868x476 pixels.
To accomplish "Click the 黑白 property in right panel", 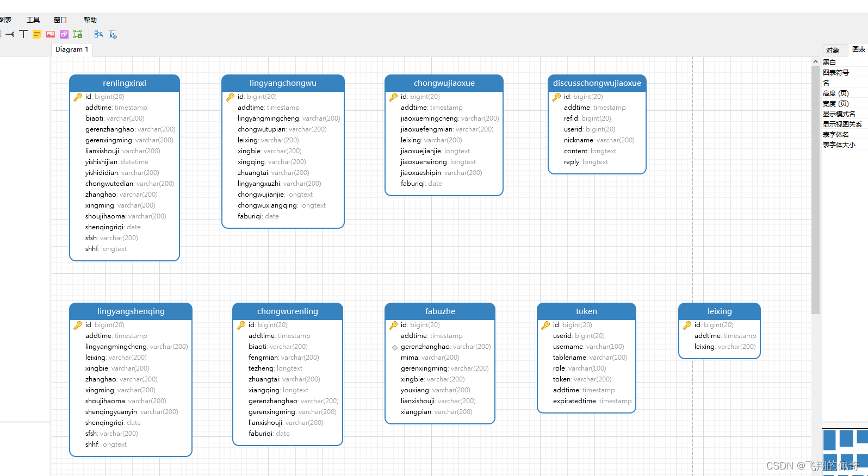I will point(845,62).
